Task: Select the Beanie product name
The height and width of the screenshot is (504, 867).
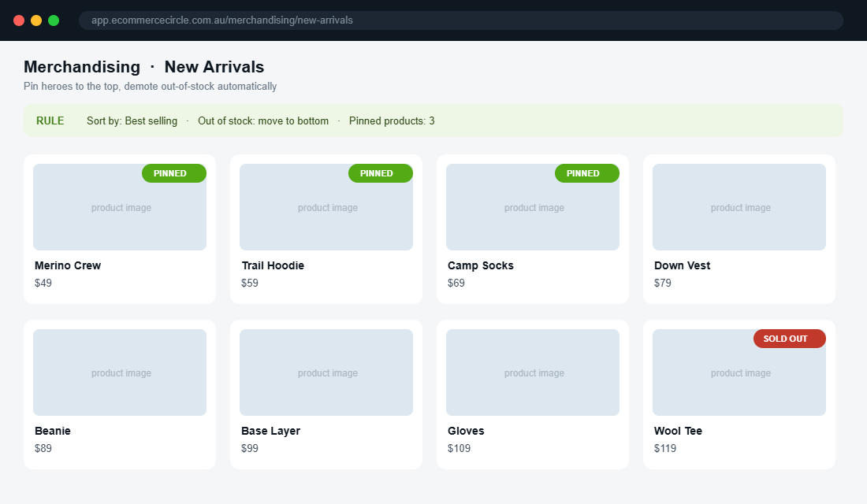Action: [53, 431]
